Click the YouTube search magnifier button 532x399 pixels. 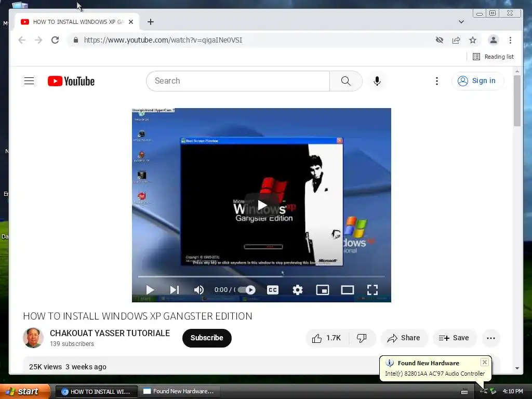pos(345,81)
